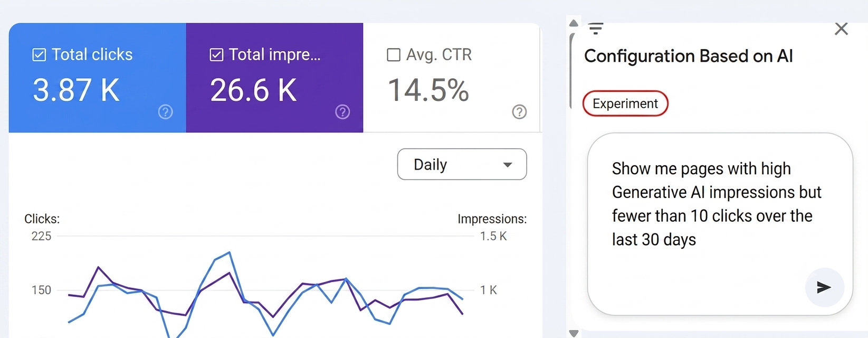
Task: Click the 150 clicks axis value
Action: pos(41,290)
